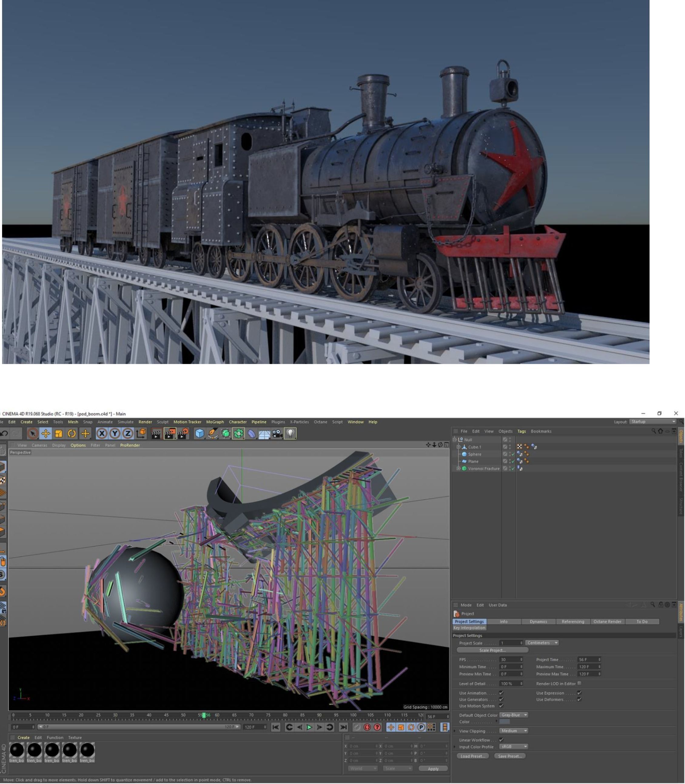685x784 pixels.
Task: Activate the Scale tool in top toolbar
Action: (59, 433)
